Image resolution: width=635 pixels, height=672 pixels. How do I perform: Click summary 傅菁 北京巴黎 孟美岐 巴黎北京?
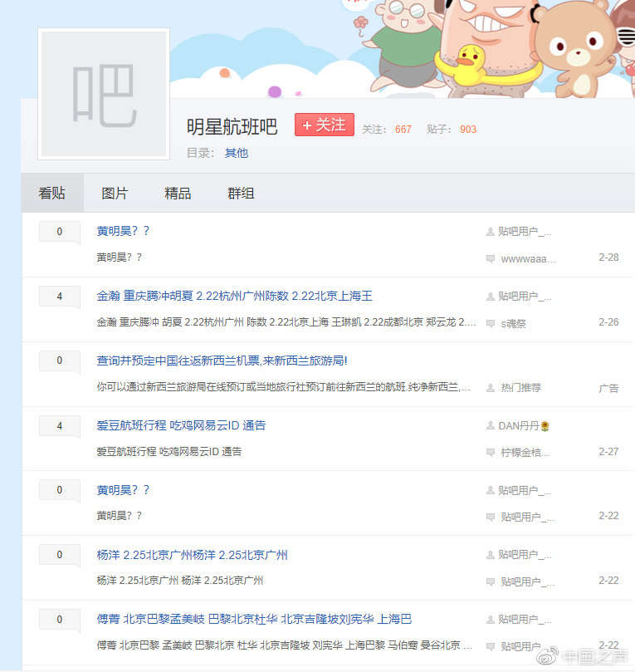(x=285, y=645)
